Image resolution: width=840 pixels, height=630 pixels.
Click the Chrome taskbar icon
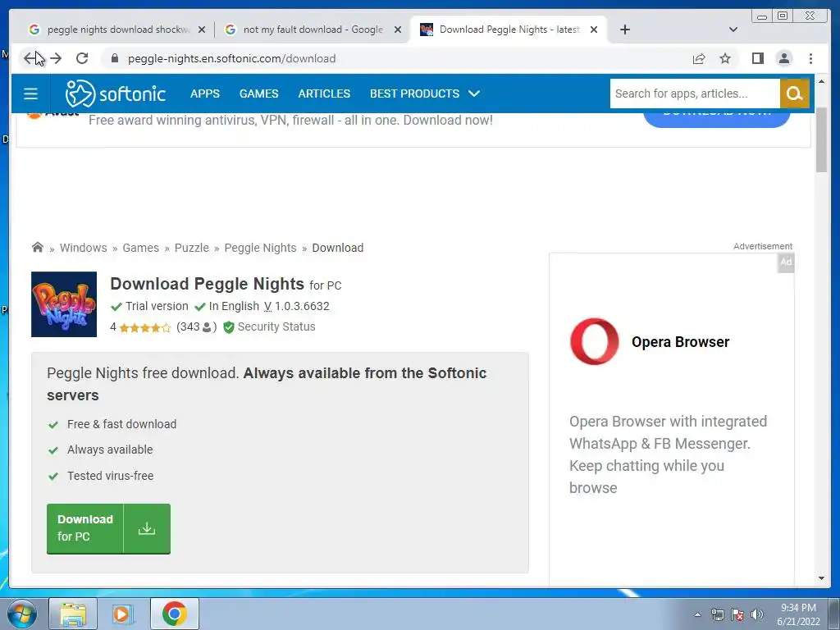click(174, 614)
